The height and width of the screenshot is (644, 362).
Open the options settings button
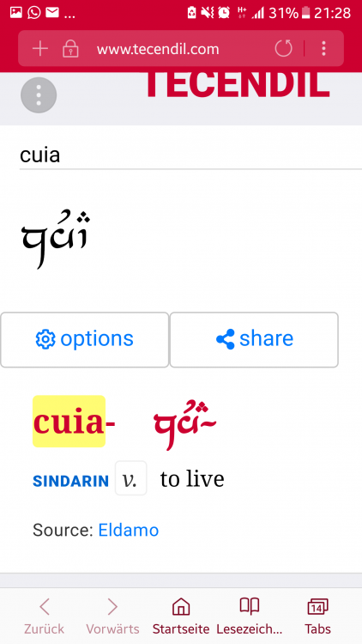coord(85,340)
